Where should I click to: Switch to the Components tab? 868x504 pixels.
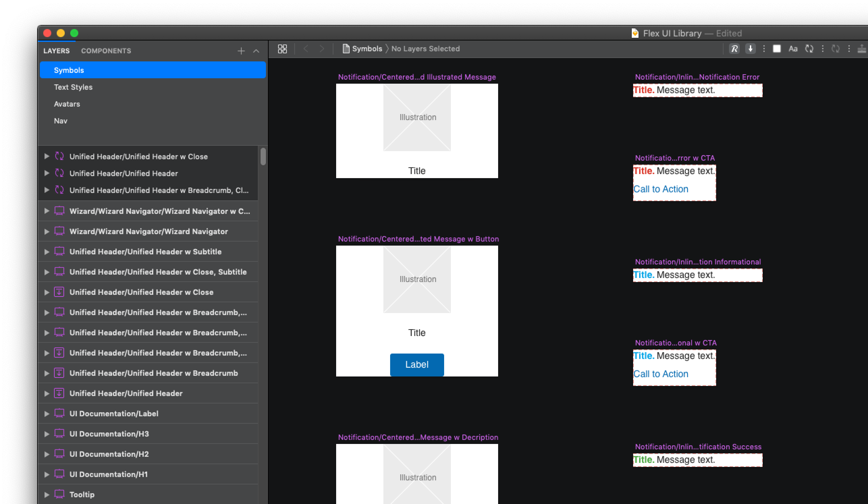[x=106, y=51]
